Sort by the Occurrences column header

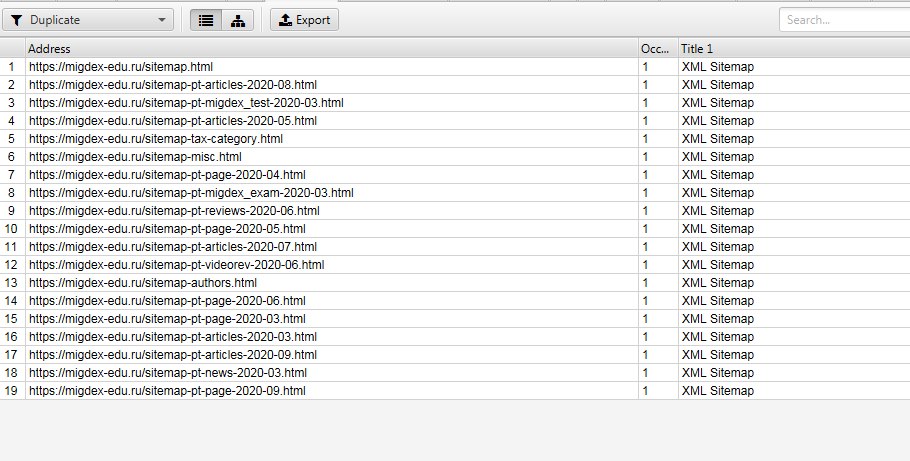point(658,49)
